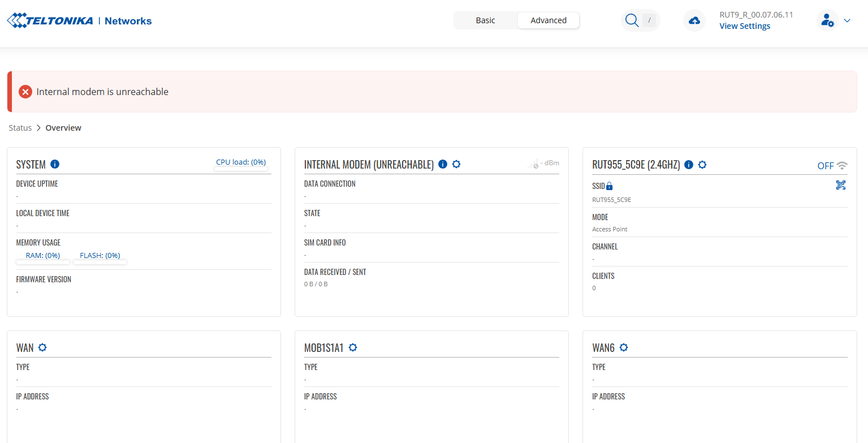Switch to Basic mode
868x443 pixels.
[x=485, y=20]
